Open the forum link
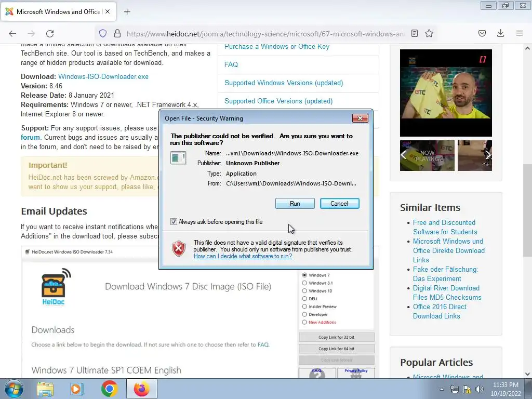 (x=30, y=137)
